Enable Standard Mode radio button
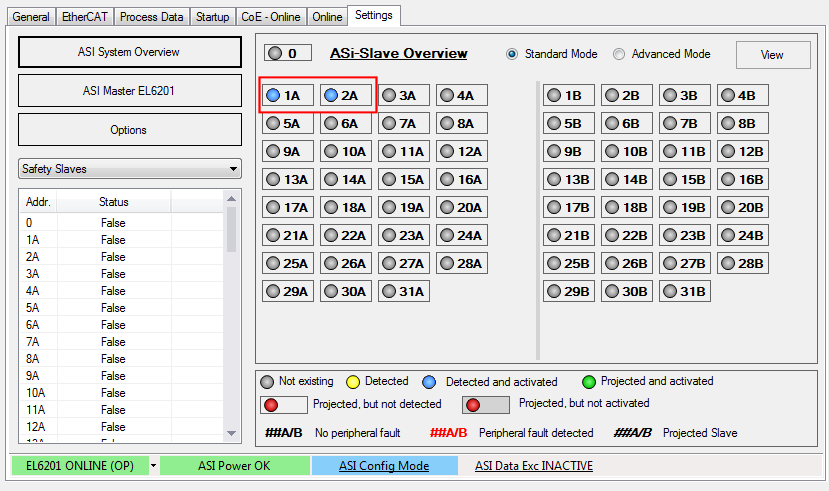 point(512,54)
